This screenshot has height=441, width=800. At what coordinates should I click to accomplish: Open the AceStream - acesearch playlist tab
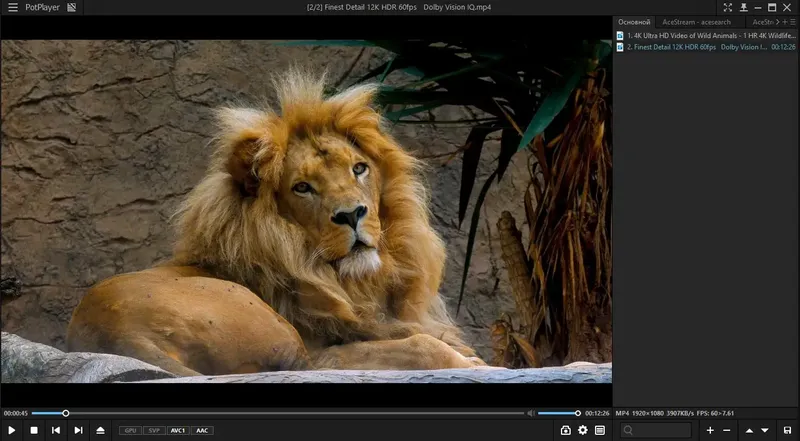pyautogui.click(x=696, y=22)
